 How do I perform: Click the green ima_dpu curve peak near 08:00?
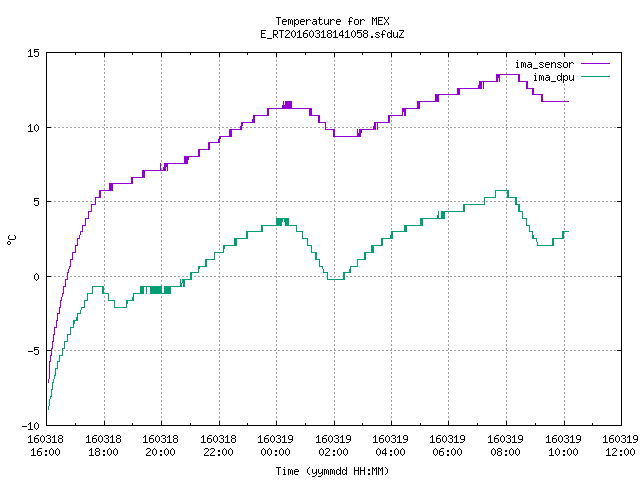502,191
